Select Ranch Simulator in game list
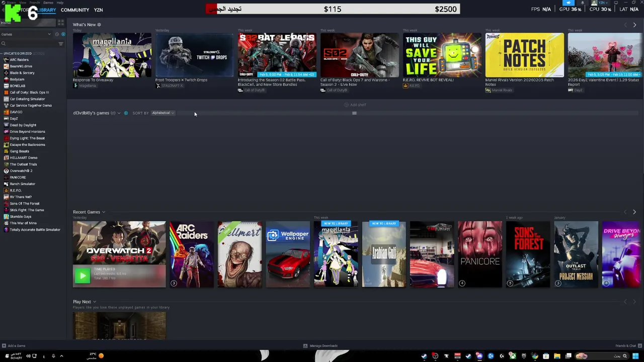644x362 pixels. [22, 184]
